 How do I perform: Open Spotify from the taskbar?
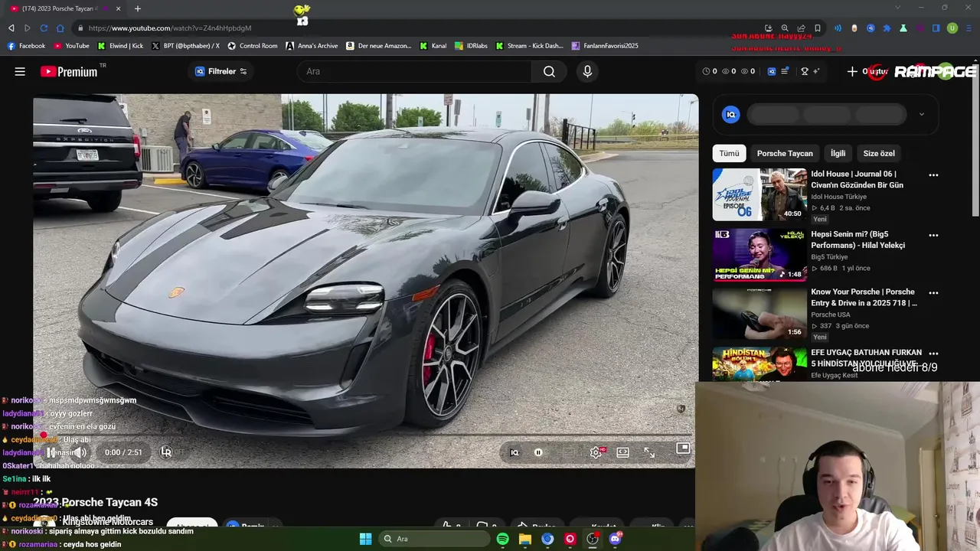click(503, 539)
